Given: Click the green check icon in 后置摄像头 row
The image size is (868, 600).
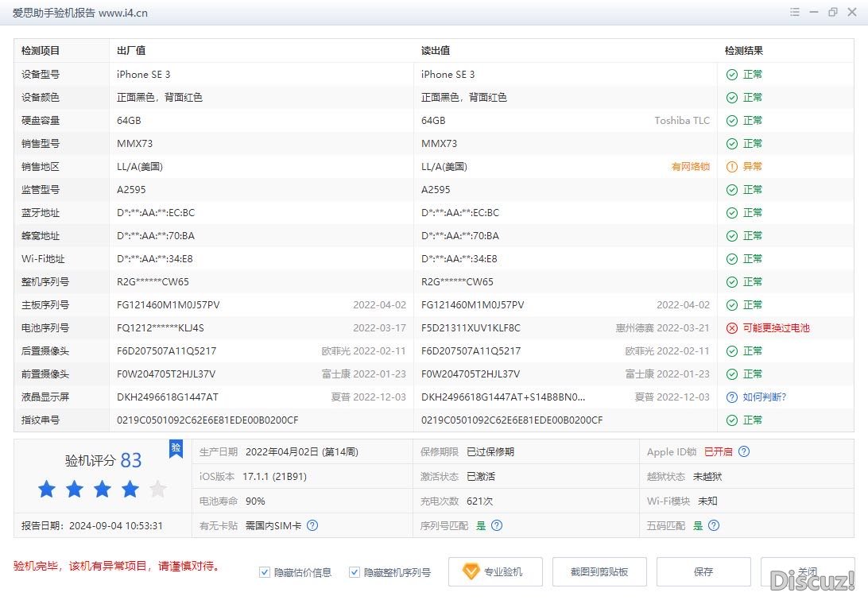Looking at the screenshot, I should point(732,351).
